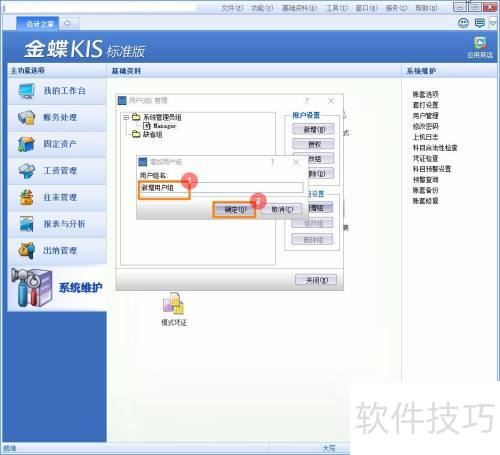The image size is (500, 455).
Task: Open the 应用商店 app store icon
Action: (480, 48)
